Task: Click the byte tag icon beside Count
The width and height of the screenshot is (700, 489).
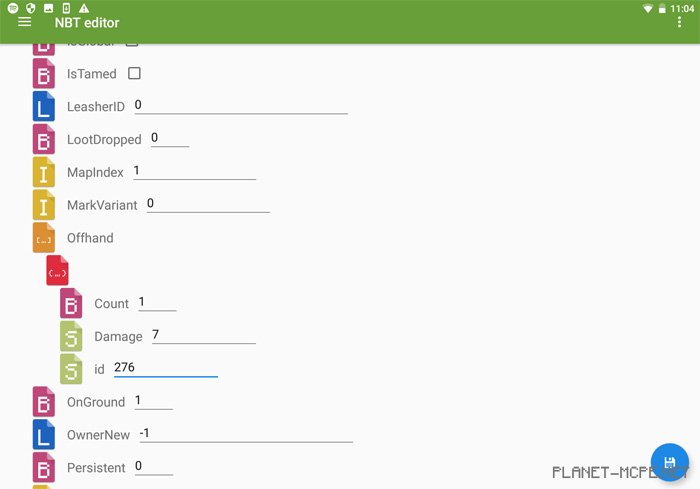Action: [71, 304]
